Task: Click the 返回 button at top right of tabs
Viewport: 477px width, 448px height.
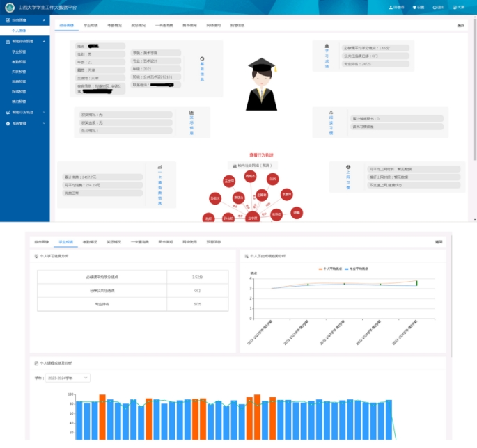Action: pyautogui.click(x=460, y=25)
